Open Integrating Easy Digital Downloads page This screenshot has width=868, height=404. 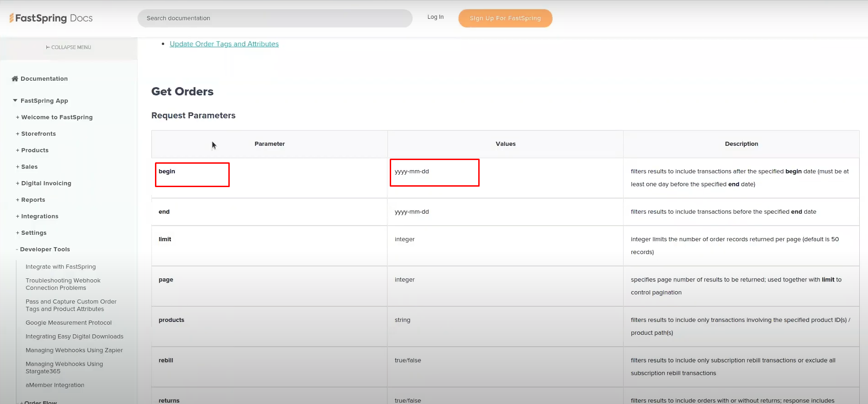pos(74,336)
